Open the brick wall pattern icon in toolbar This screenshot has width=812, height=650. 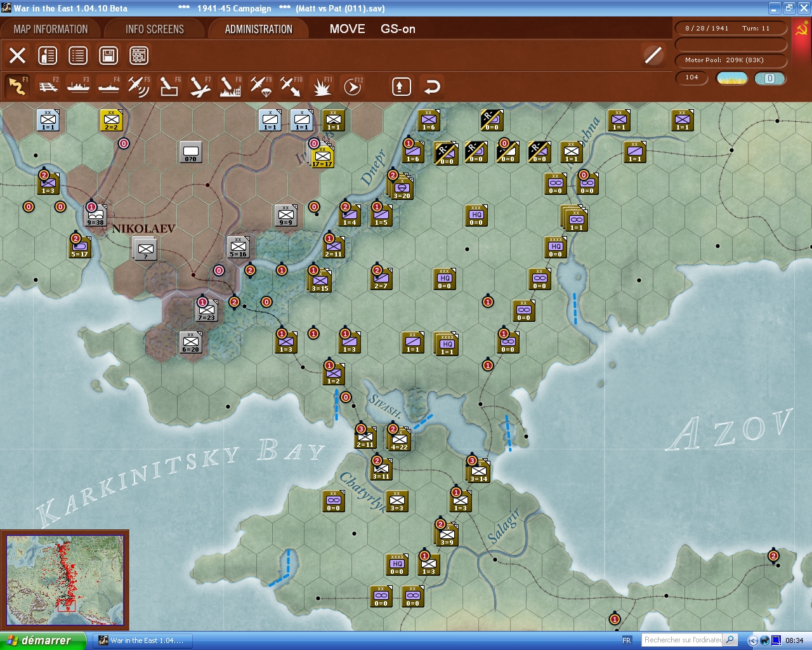139,55
